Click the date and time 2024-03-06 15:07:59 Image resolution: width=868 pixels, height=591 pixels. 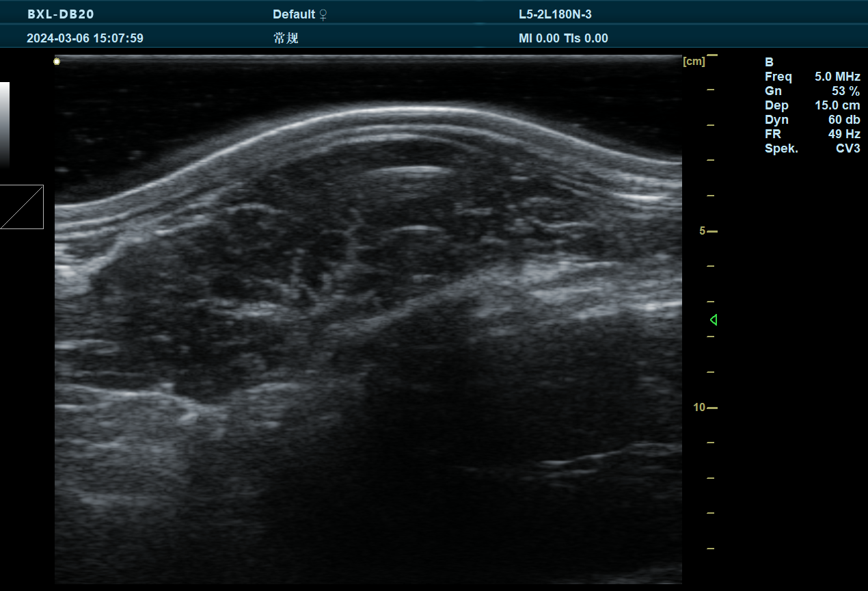pyautogui.click(x=85, y=38)
